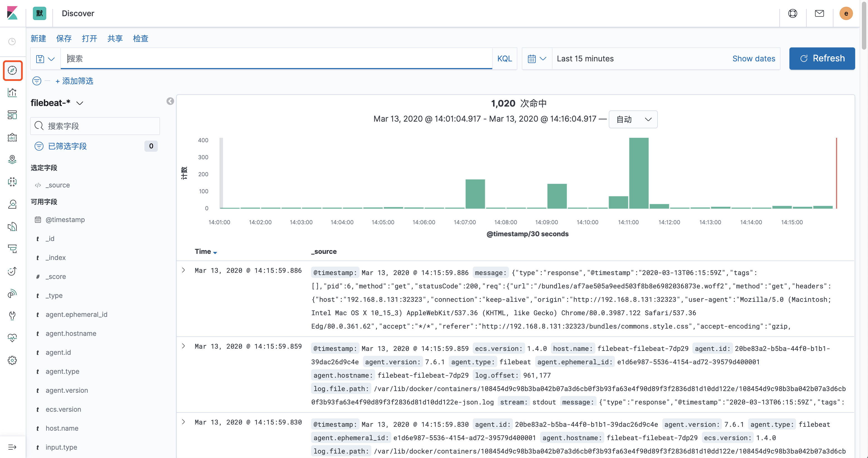Click the 搜索字段 field search box
The image size is (868, 458).
(95, 126)
